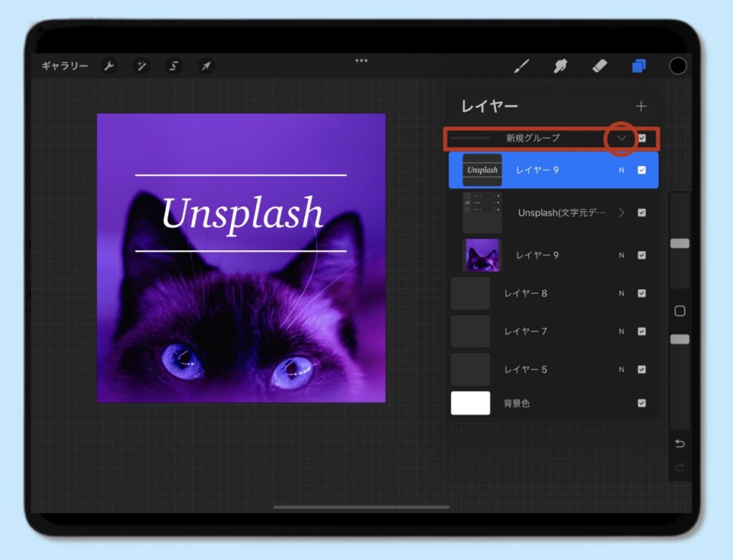Undo the last action using the sidebar arrow

click(x=680, y=443)
